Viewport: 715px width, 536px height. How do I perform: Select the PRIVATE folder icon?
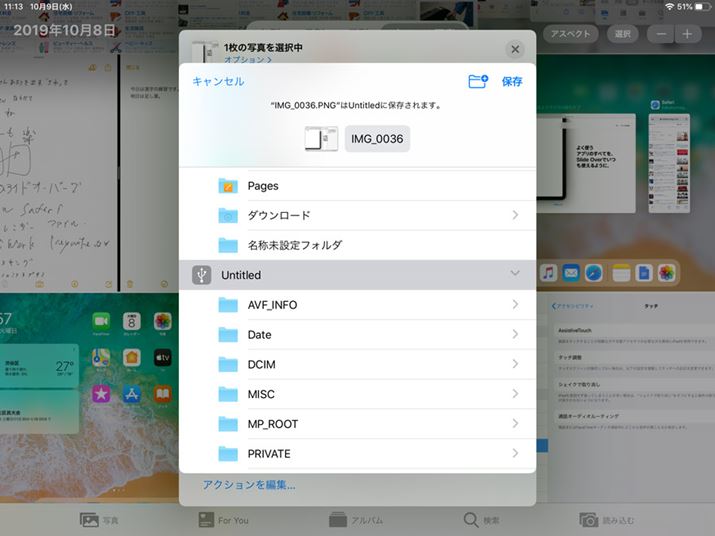(228, 454)
